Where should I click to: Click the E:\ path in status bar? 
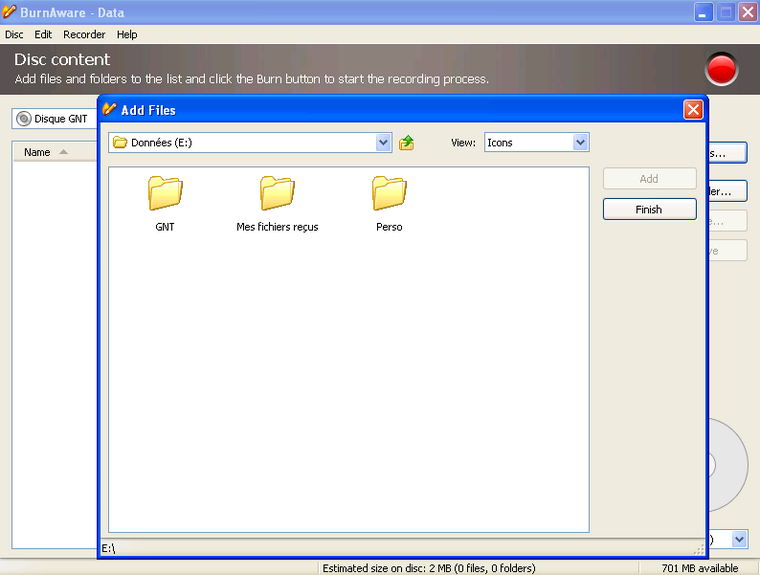[108, 548]
